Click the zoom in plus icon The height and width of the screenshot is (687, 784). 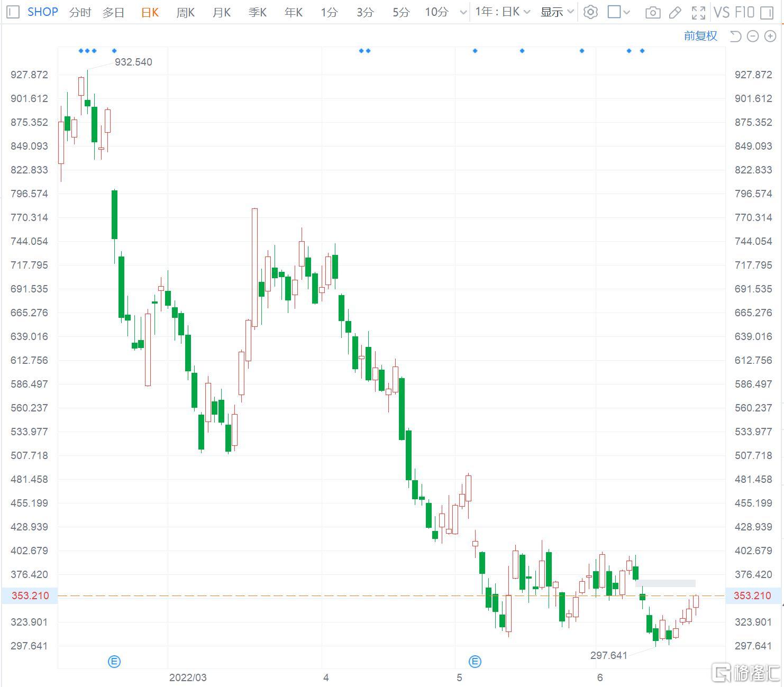770,36
